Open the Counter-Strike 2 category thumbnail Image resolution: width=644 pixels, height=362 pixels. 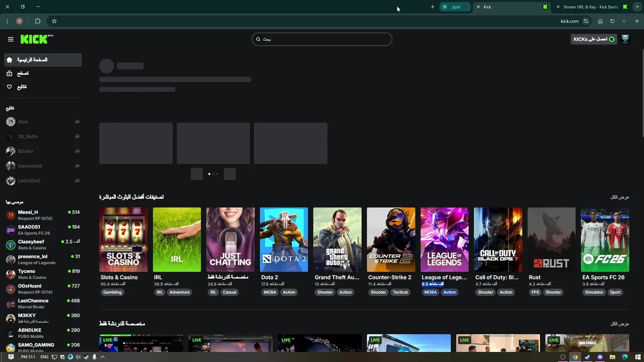391,240
